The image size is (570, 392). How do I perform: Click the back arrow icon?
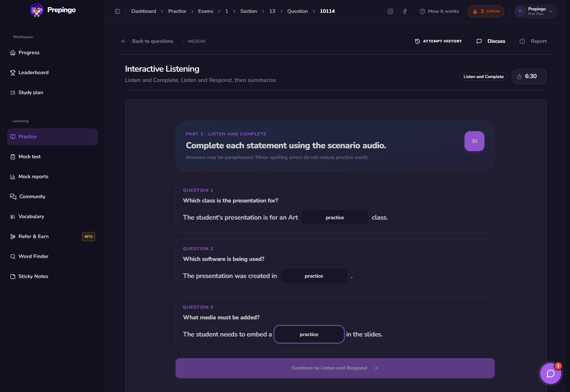124,41
